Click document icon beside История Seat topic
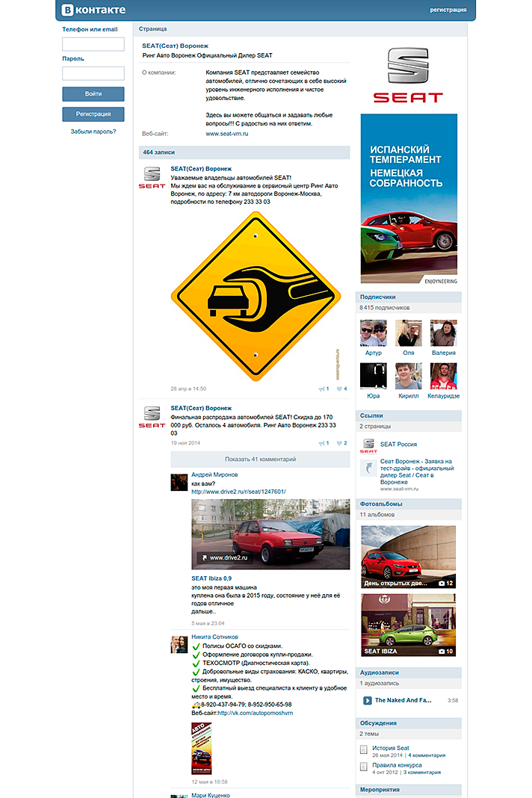The height and width of the screenshot is (798, 532). click(364, 749)
